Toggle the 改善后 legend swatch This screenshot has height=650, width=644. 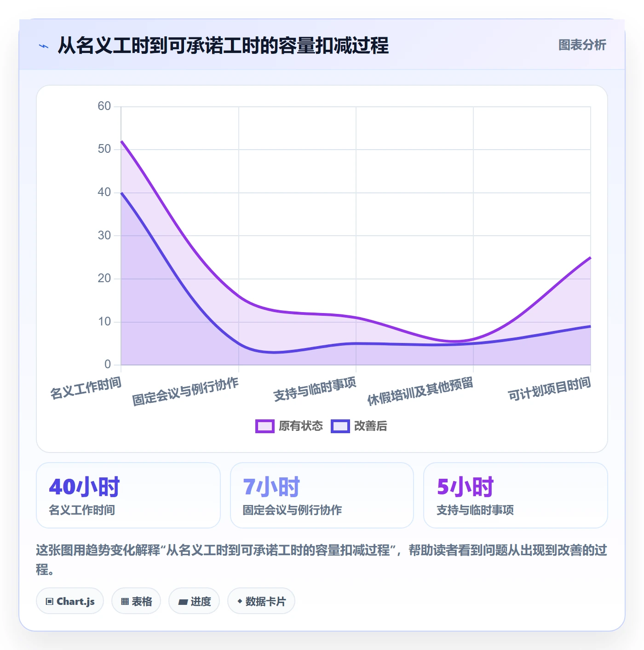point(340,426)
